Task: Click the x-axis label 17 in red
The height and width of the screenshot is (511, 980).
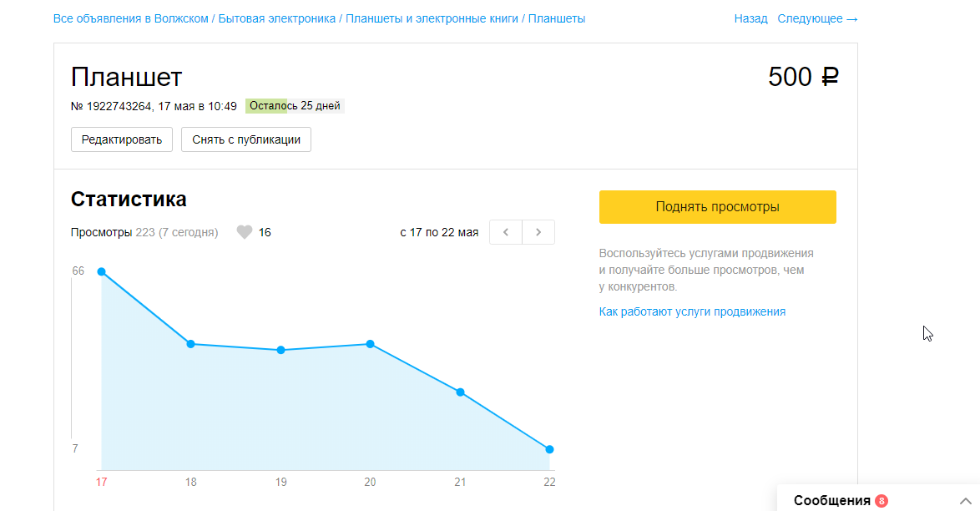Action: coord(101,483)
